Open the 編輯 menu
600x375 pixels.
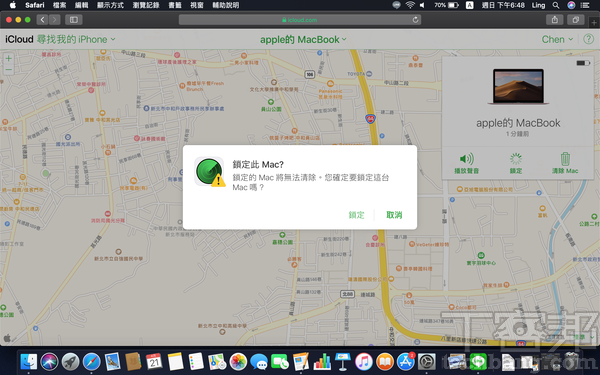(82, 5)
